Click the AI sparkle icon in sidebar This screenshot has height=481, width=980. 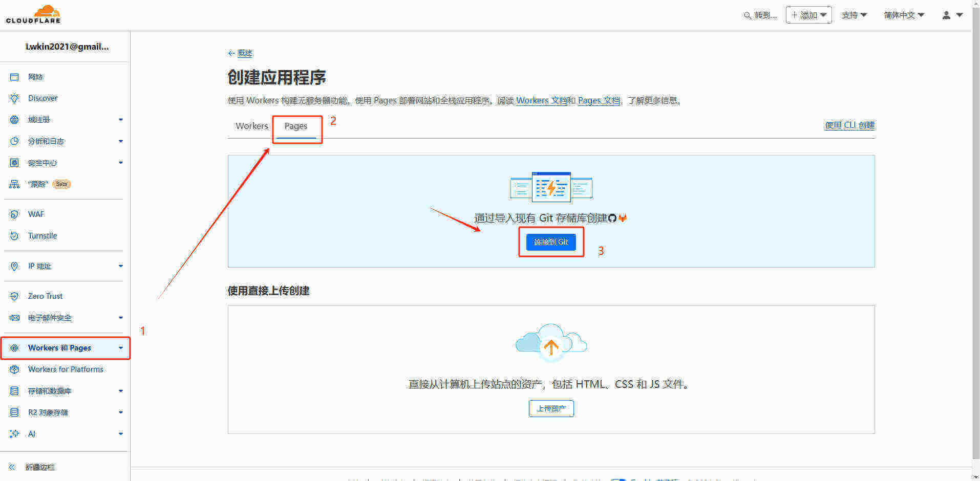(14, 434)
